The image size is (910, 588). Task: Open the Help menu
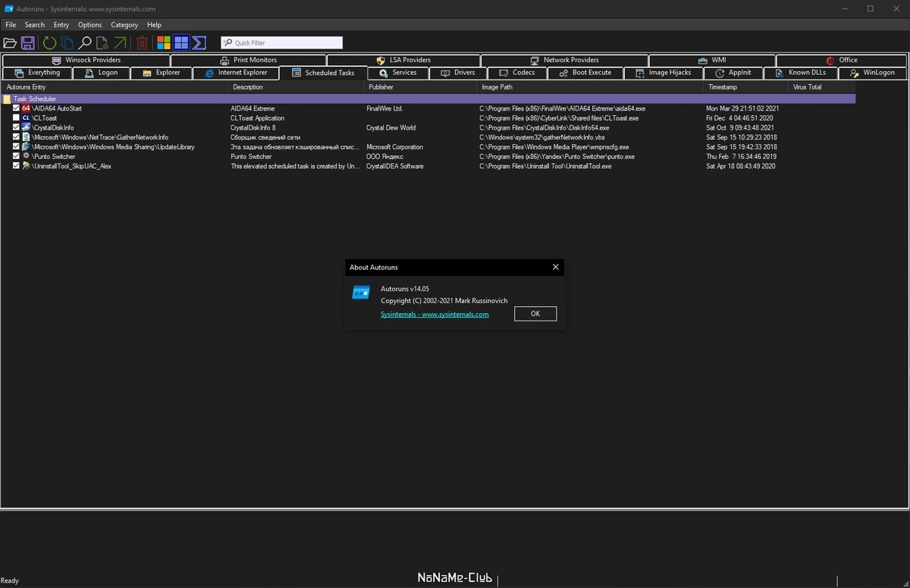[154, 25]
